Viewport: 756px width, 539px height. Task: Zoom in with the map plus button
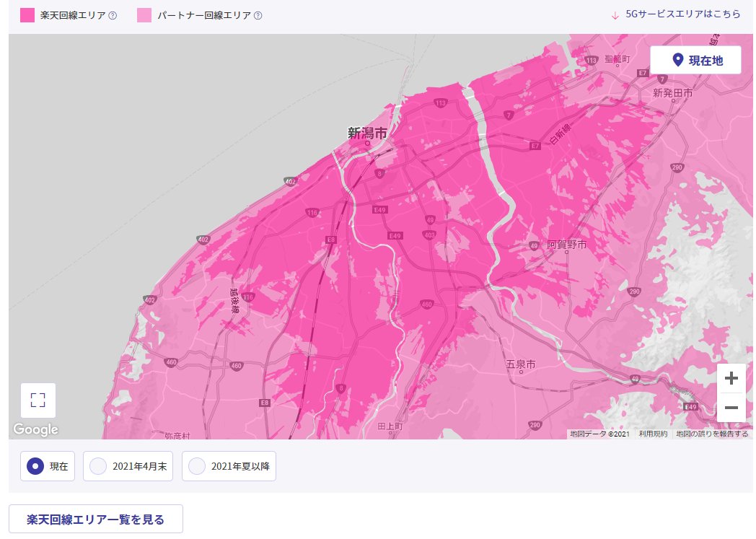(x=731, y=378)
